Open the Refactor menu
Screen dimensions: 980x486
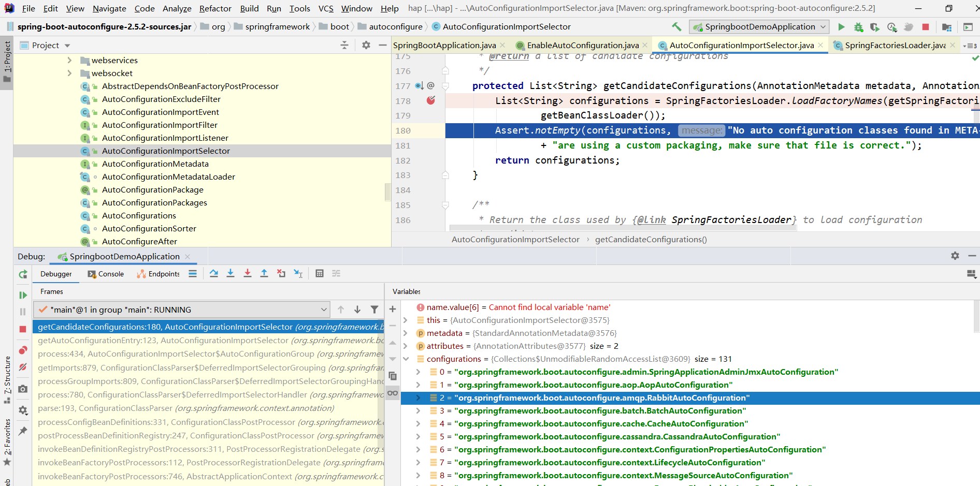coord(215,8)
